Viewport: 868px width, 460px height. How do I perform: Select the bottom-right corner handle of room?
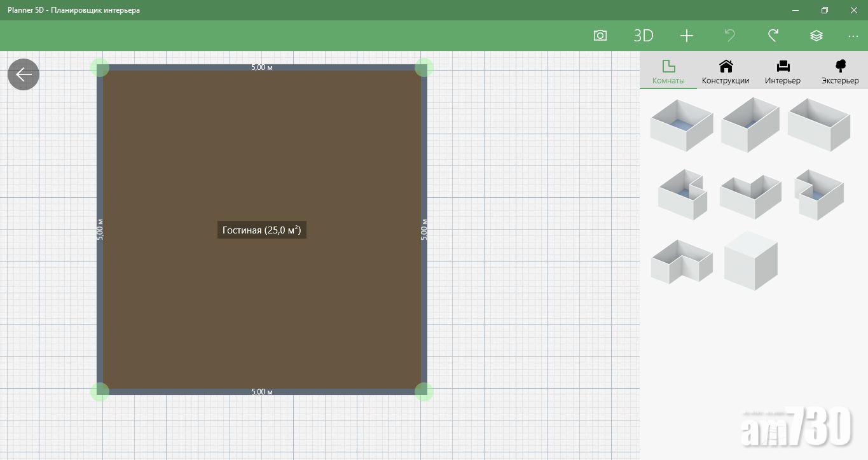424,391
